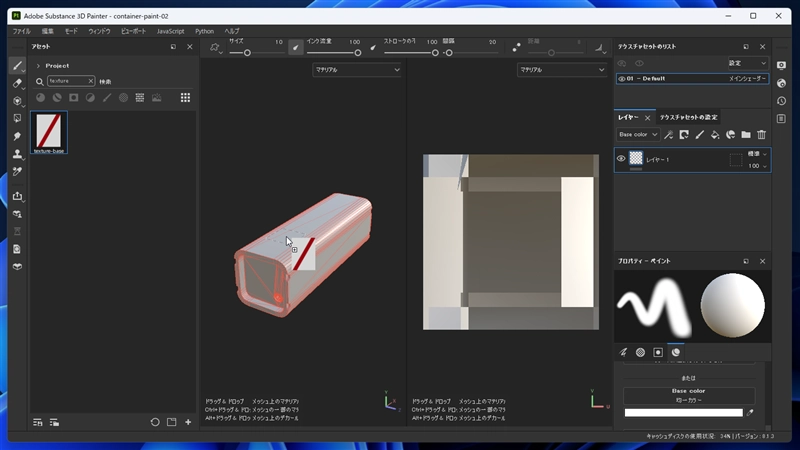Switch asset view to grid icon

[185, 98]
